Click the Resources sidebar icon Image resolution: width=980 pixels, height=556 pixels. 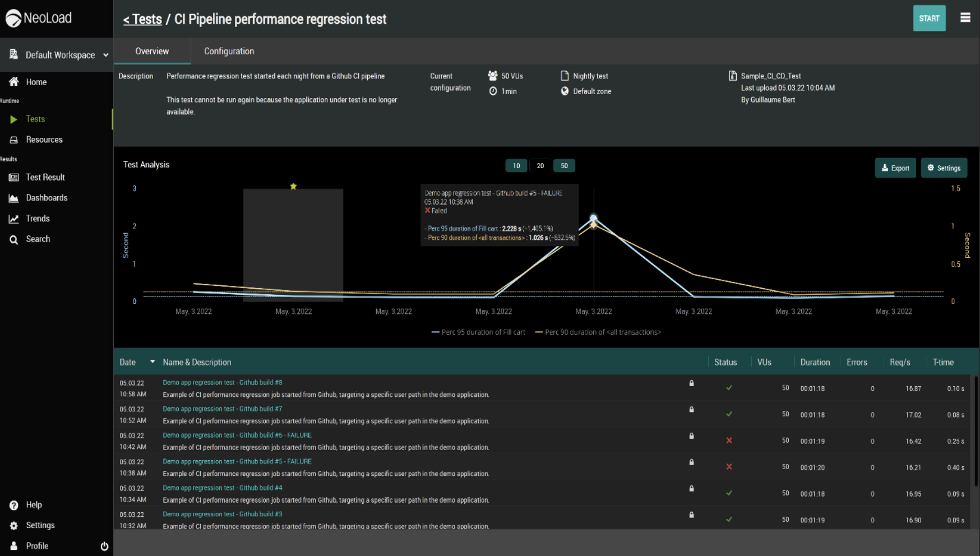(x=14, y=140)
